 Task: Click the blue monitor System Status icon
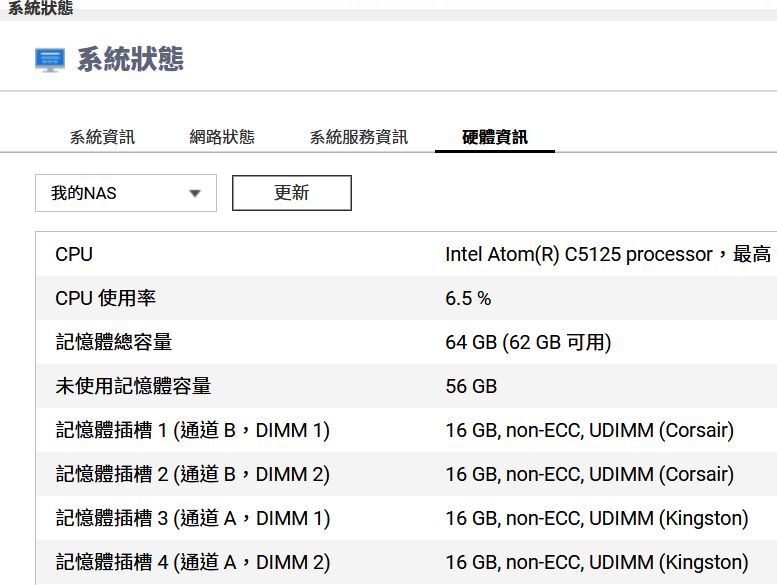(x=50, y=60)
